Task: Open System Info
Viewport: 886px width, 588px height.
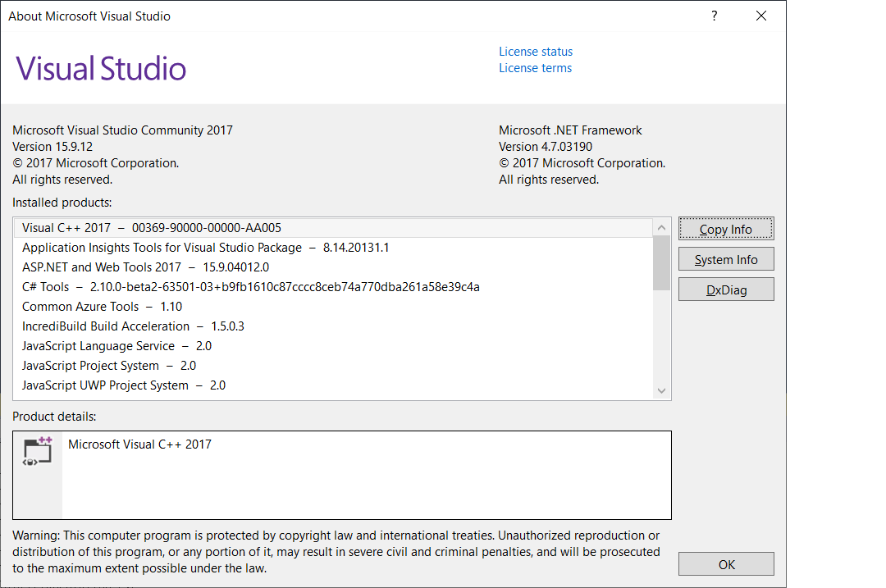Action: (x=725, y=260)
